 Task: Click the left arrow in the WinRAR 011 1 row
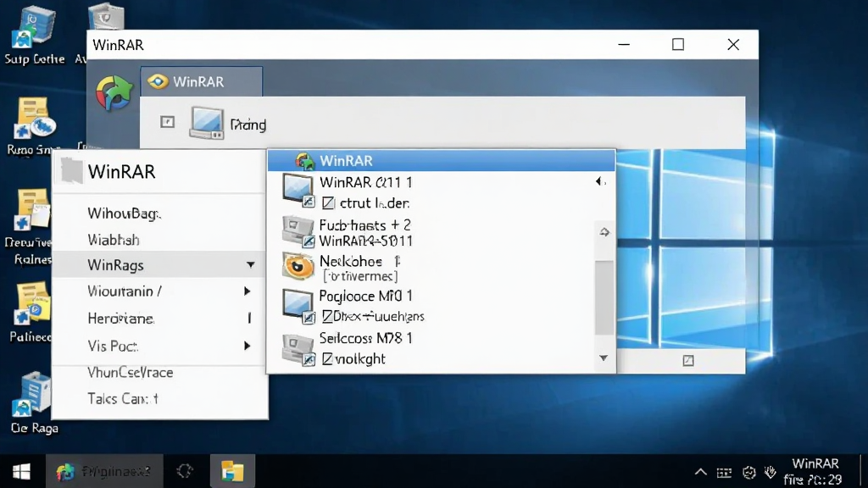pyautogui.click(x=599, y=181)
